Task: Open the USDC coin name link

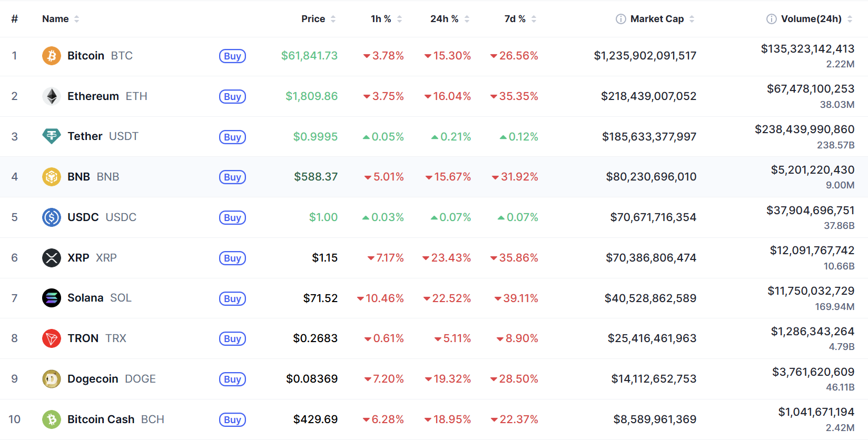Action: point(102,217)
